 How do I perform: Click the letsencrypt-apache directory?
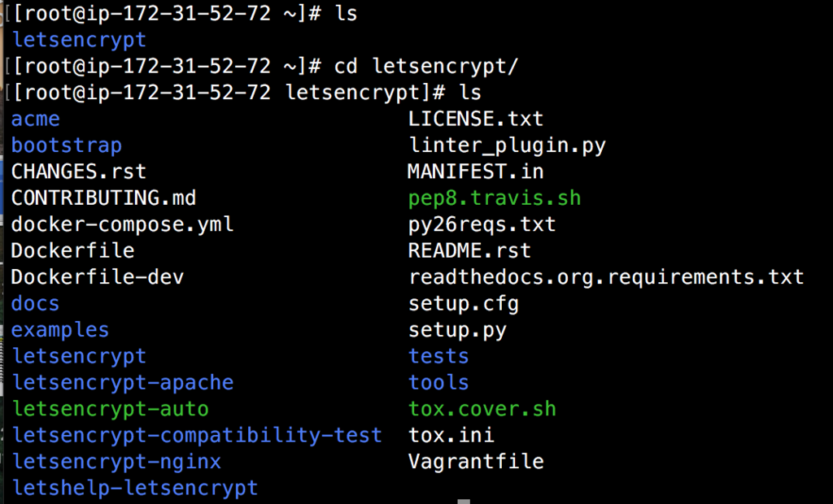pyautogui.click(x=123, y=383)
